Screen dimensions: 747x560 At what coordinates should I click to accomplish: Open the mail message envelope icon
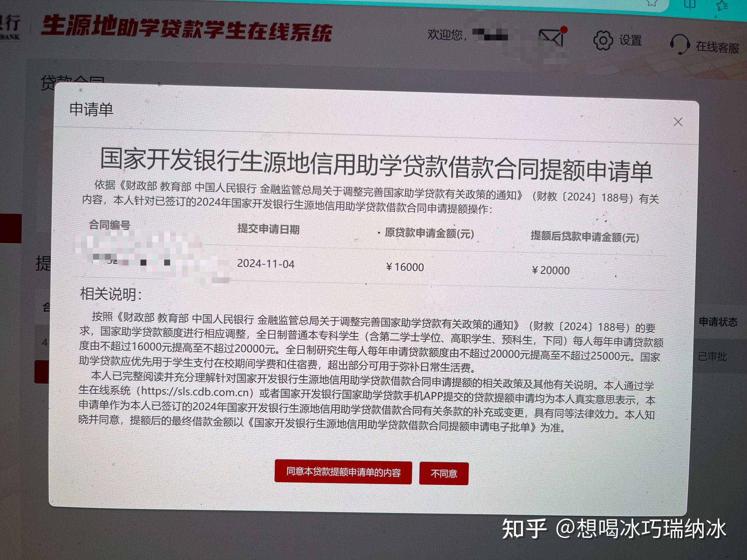pos(551,38)
